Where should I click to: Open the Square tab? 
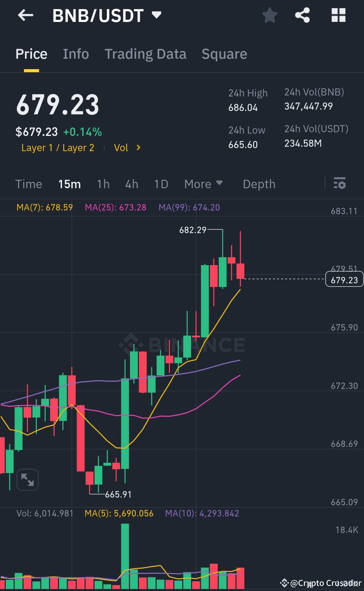pyautogui.click(x=224, y=54)
